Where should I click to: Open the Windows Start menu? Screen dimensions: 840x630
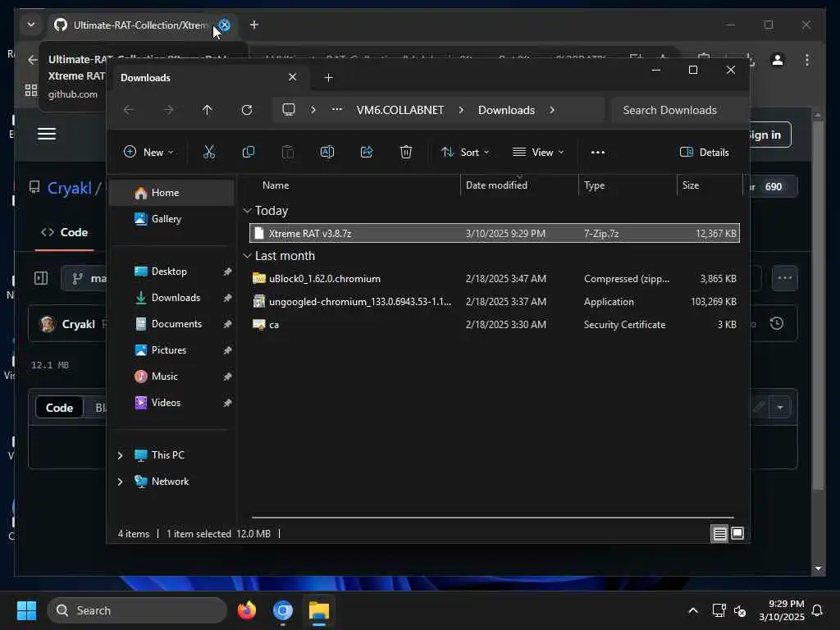pyautogui.click(x=26, y=610)
